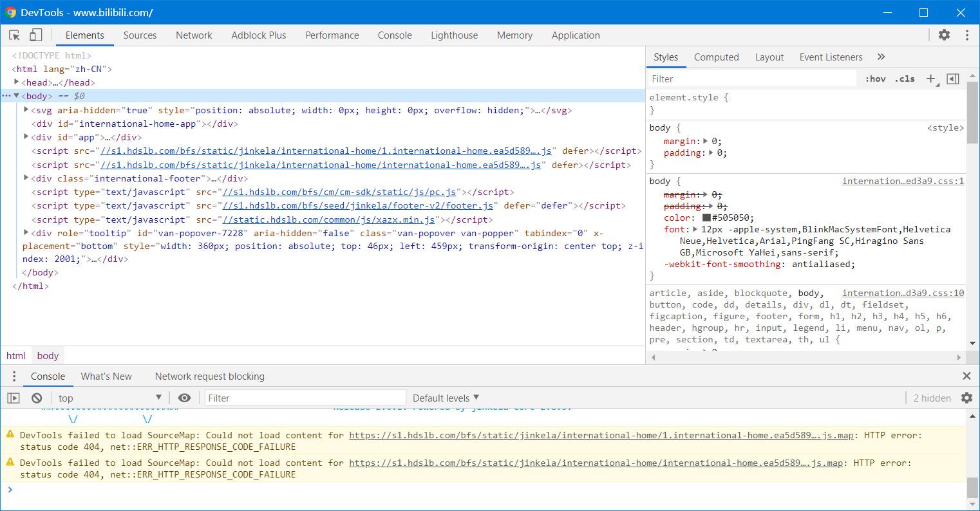Open the Default levels dropdown
Screen dimensions: 980x511
point(446,398)
